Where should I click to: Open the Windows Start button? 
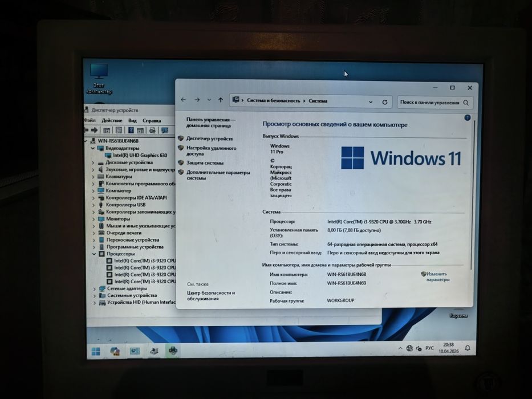tap(96, 352)
